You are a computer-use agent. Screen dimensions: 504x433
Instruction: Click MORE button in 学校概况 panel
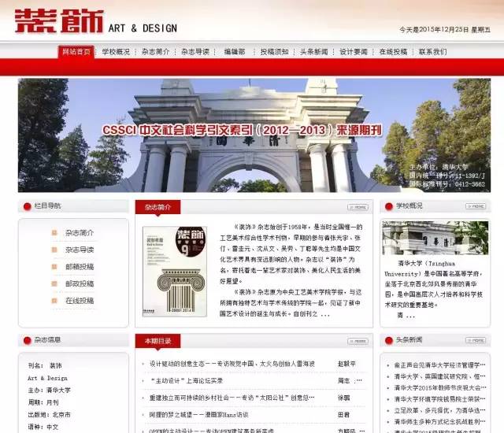(476, 206)
